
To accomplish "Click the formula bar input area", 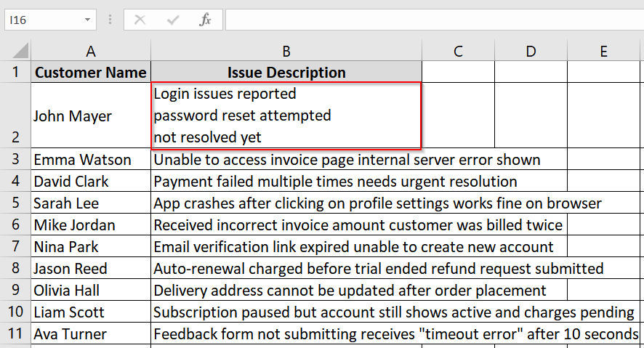I will 435,20.
